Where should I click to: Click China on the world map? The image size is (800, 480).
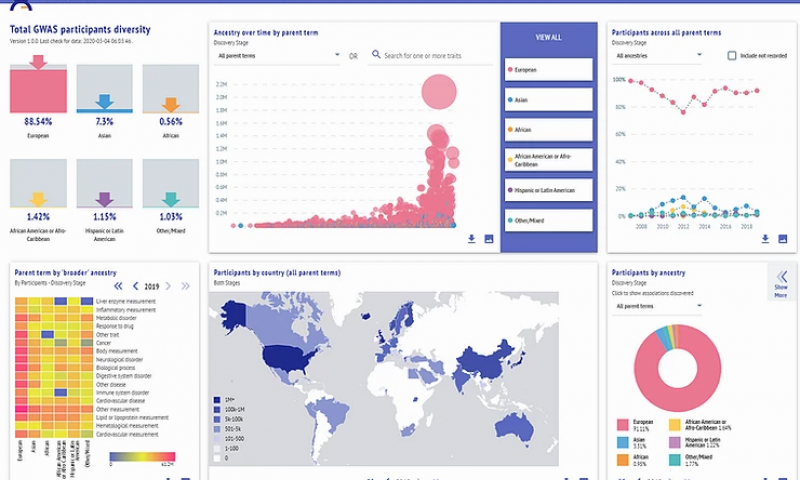pos(482,363)
